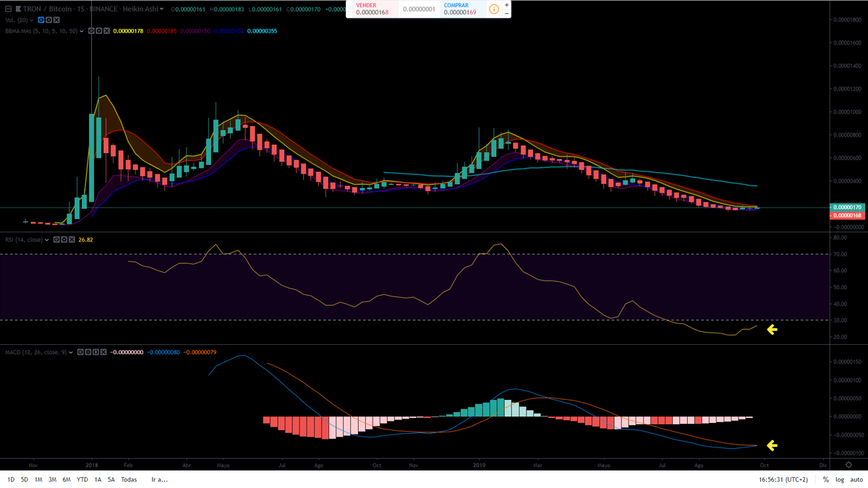
Task: Select the 1D time range
Action: coord(12,479)
